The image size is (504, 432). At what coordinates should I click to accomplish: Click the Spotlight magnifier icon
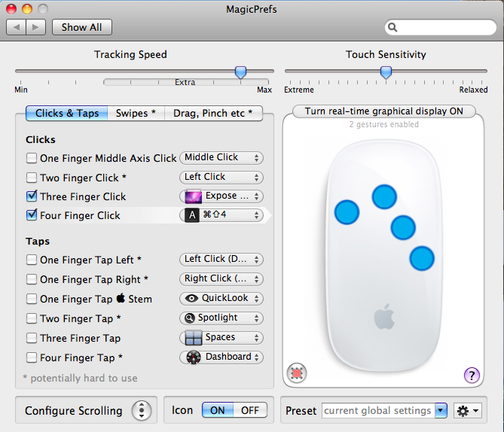[190, 318]
